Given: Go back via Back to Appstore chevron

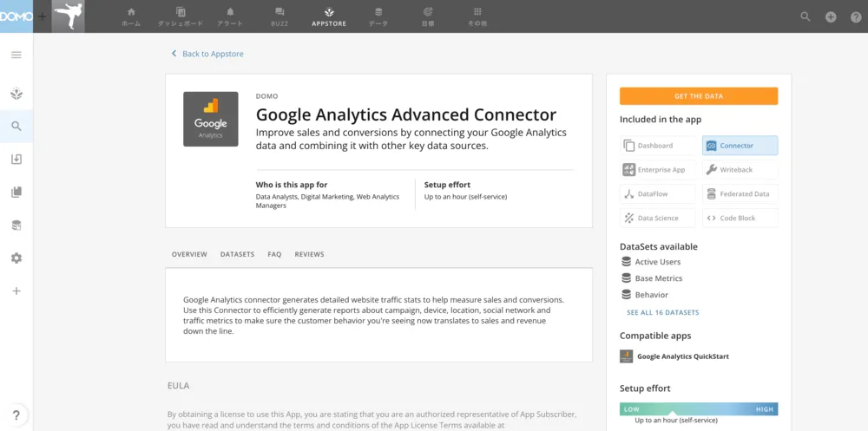Looking at the screenshot, I should tap(174, 54).
